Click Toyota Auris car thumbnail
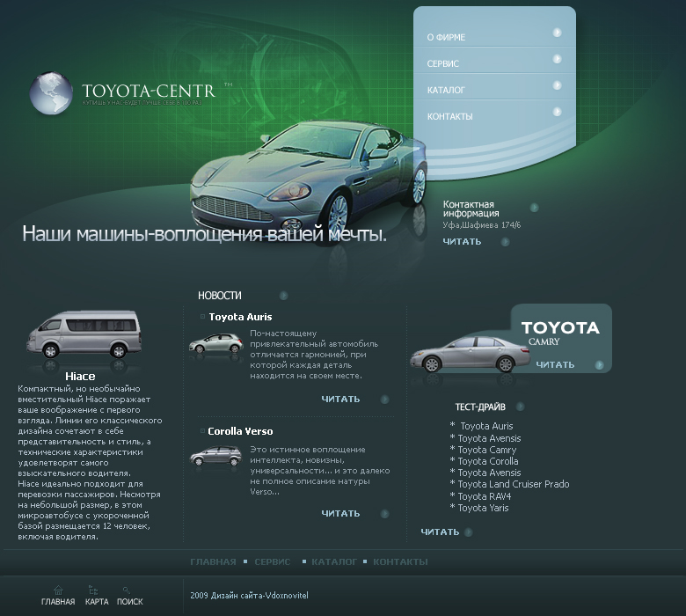Viewport: 686px width, 616px height. pos(216,344)
